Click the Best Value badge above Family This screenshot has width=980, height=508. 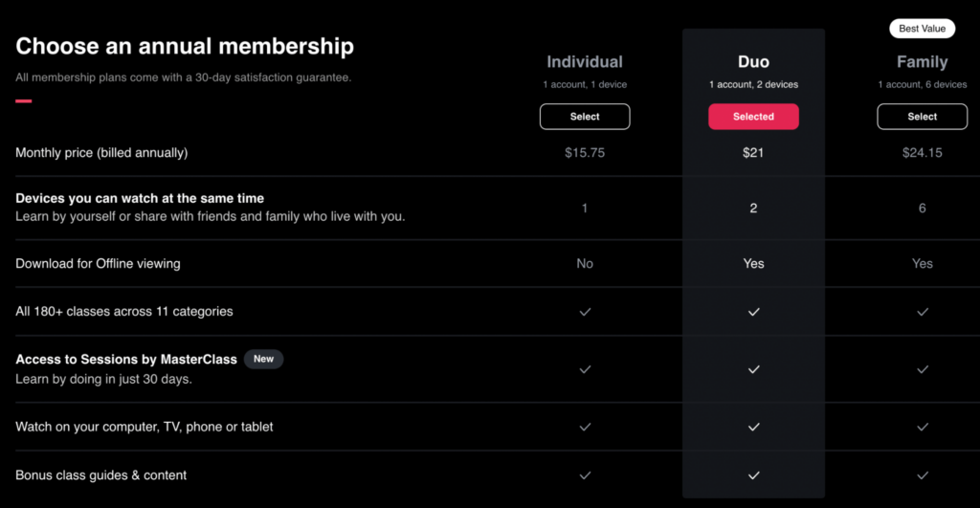pyautogui.click(x=922, y=28)
